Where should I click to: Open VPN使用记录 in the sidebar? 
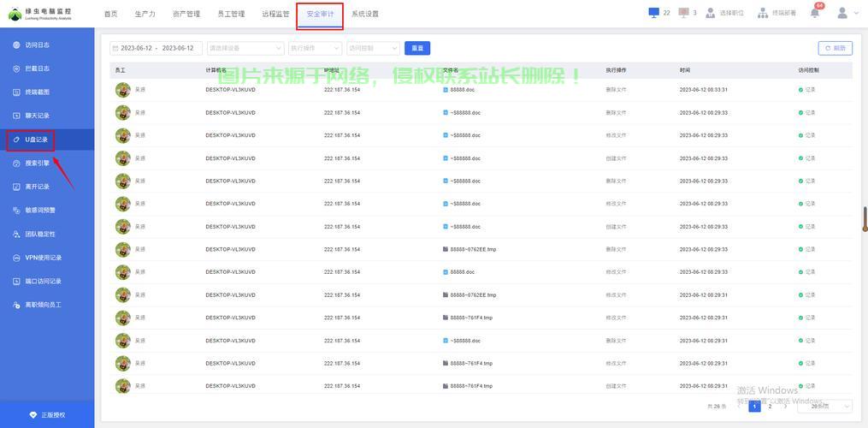coord(43,258)
